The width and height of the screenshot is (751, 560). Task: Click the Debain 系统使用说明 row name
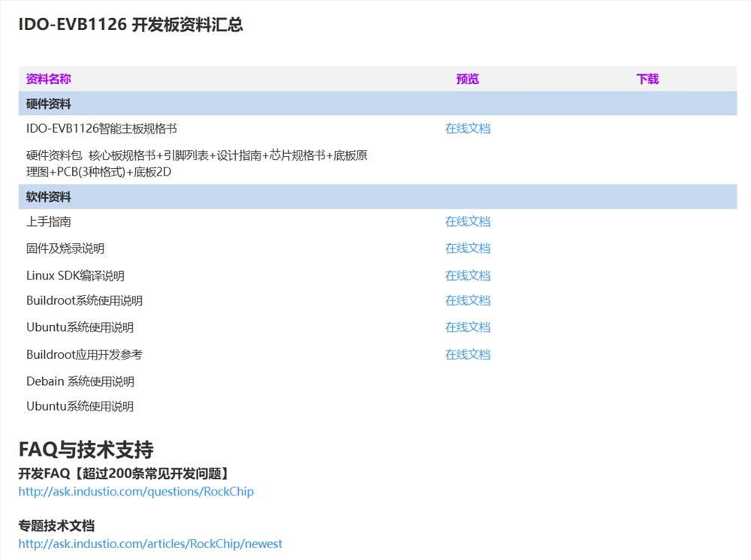click(80, 381)
